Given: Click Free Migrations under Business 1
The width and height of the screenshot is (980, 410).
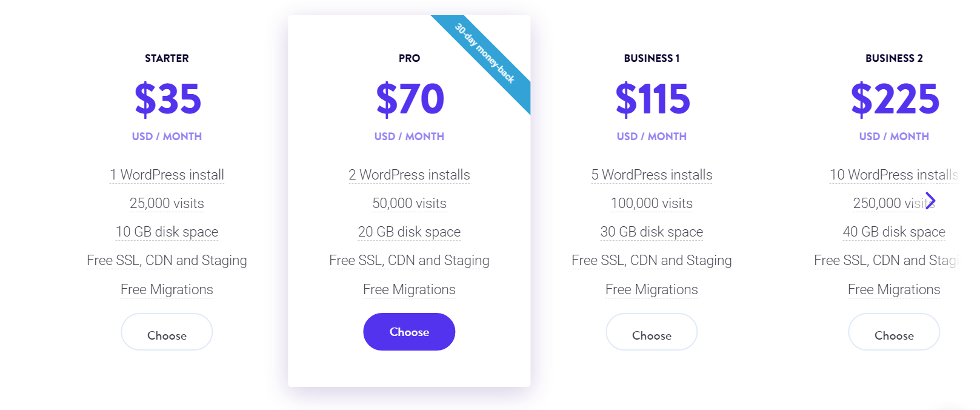Looking at the screenshot, I should tap(652, 289).
